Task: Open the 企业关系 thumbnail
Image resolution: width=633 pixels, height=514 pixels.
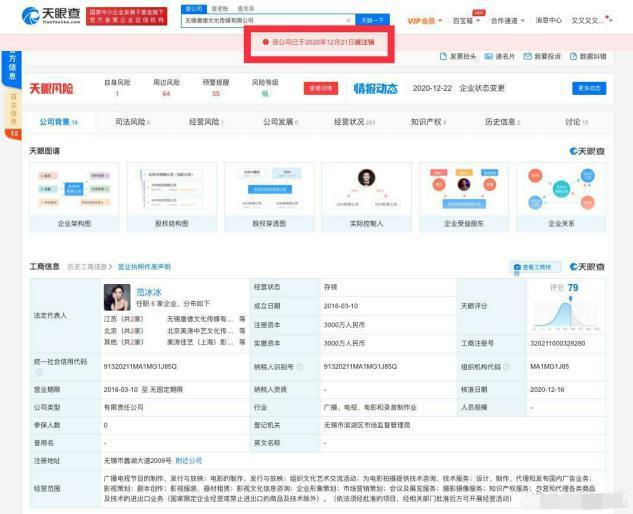Action: click(562, 197)
